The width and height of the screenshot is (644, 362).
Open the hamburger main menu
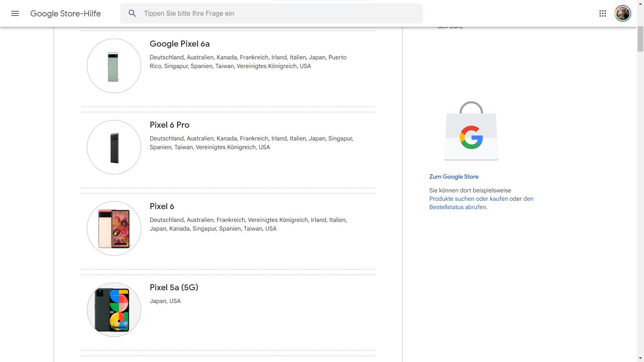pyautogui.click(x=15, y=13)
